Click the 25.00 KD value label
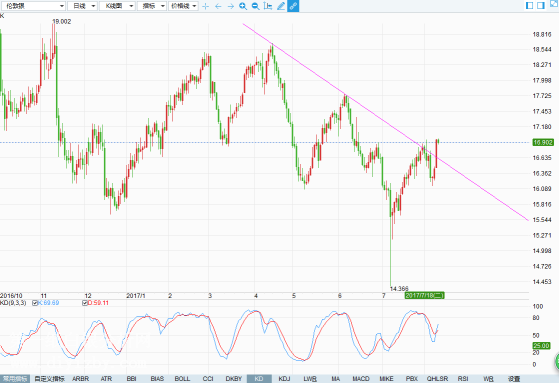Image resolution: width=559 pixels, height=383 pixels. 541,346
